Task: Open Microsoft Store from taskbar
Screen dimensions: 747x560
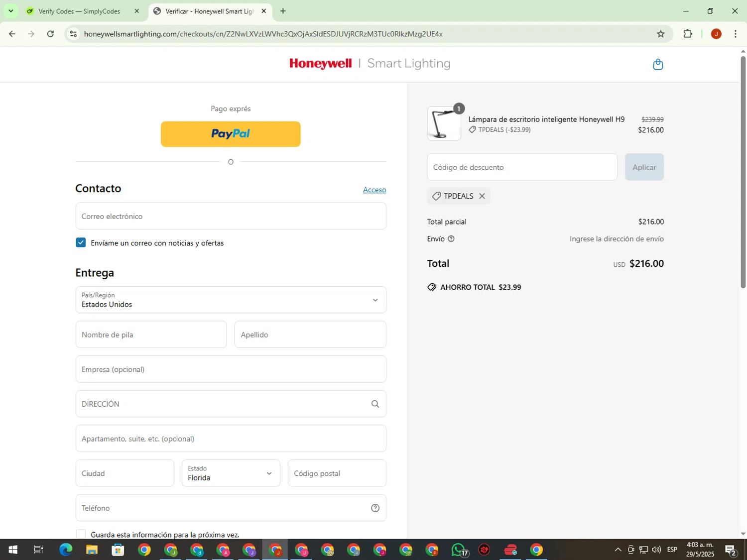Action: point(118,550)
